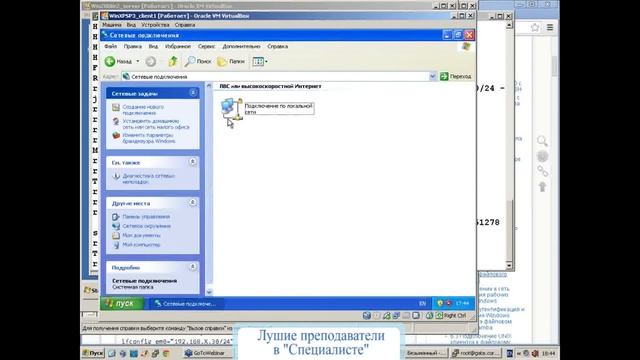
Task: Click the green Переход go button
Action: (x=456, y=76)
